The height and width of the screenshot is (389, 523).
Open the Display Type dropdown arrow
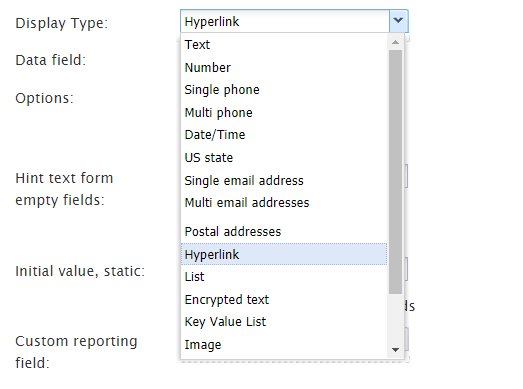pos(398,21)
